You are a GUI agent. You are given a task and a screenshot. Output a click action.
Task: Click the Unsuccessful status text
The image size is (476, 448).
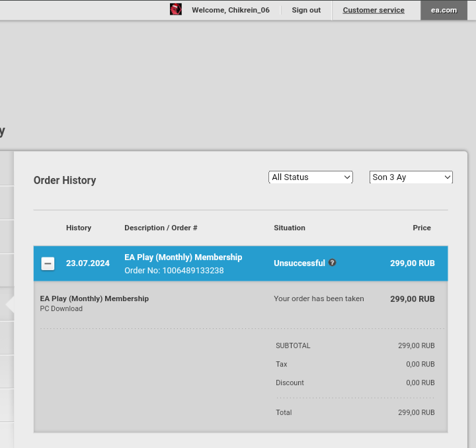click(299, 263)
